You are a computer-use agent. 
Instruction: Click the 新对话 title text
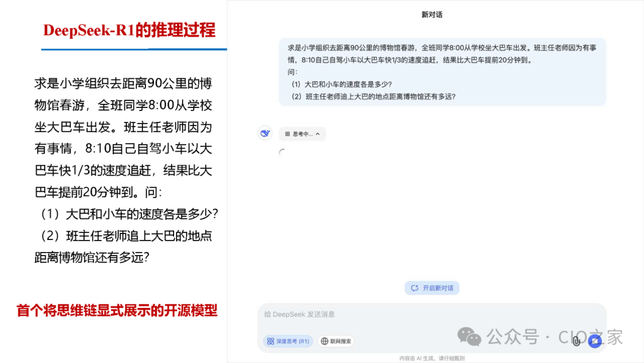click(432, 15)
